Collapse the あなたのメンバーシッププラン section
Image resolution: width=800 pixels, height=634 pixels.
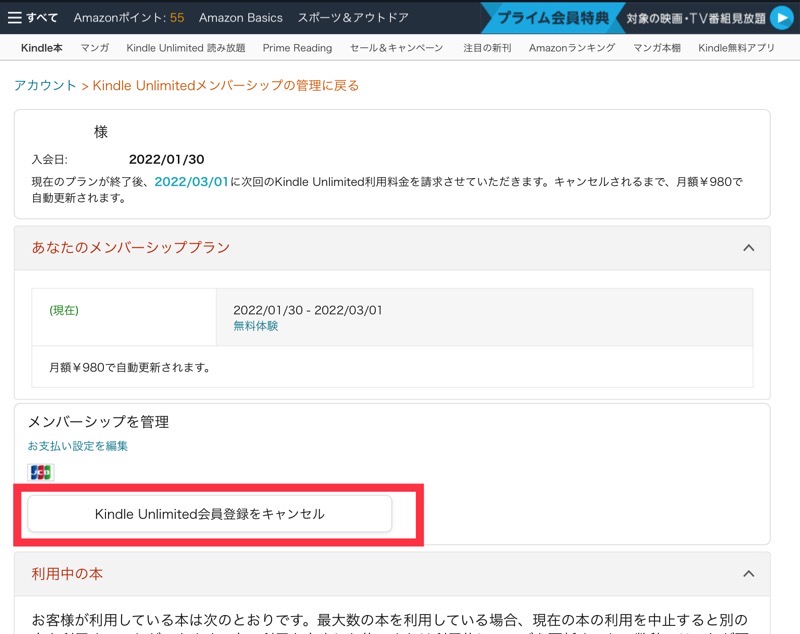point(748,247)
